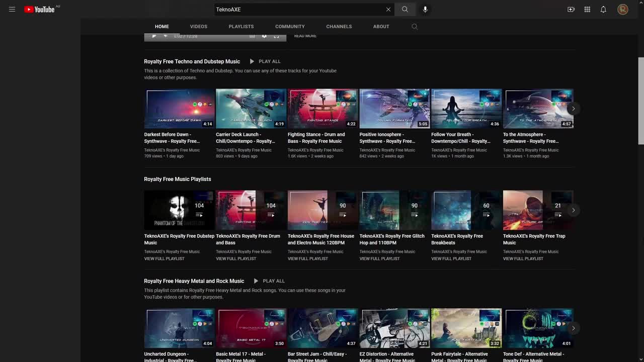Open featured video settings gear
The image size is (644, 362).
click(264, 36)
